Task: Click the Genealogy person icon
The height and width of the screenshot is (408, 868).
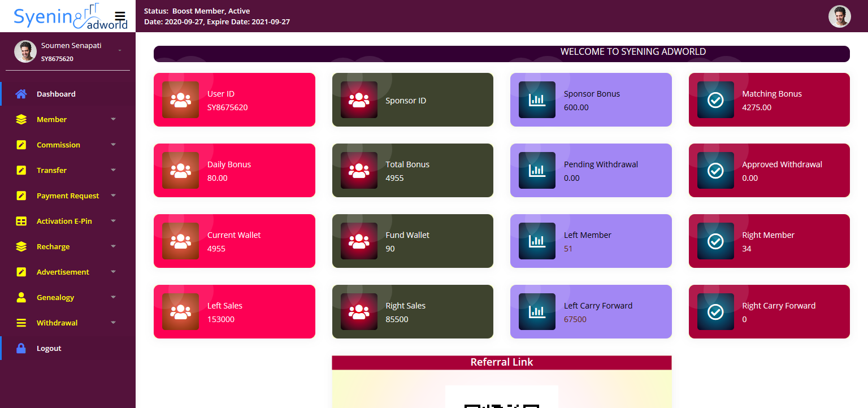Action: 21,297
